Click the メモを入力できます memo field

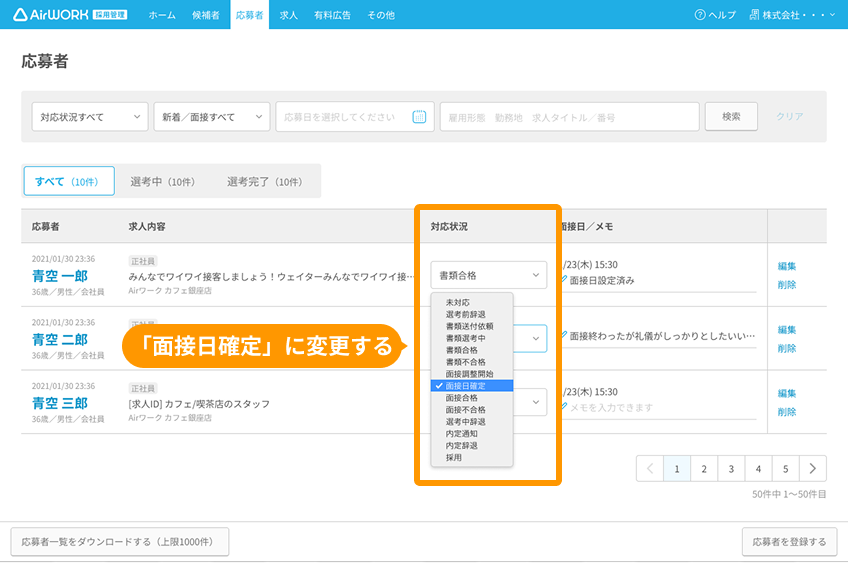659,407
